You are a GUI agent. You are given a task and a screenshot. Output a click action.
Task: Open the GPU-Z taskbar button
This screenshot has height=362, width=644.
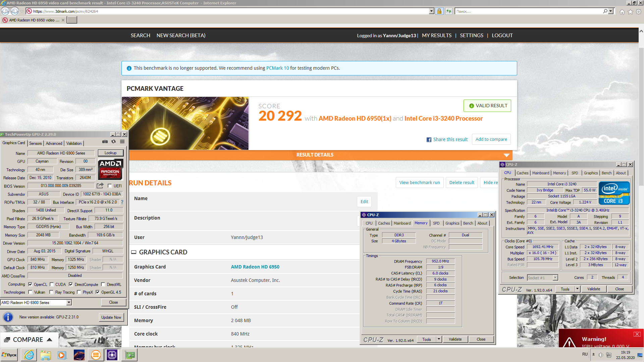click(x=129, y=355)
